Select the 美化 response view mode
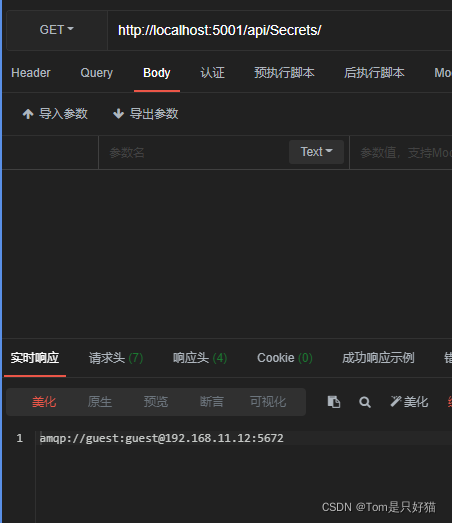The height and width of the screenshot is (523, 452). pos(44,402)
